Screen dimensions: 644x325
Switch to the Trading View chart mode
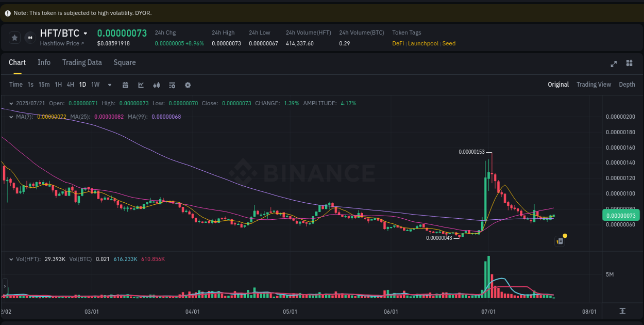pyautogui.click(x=594, y=84)
